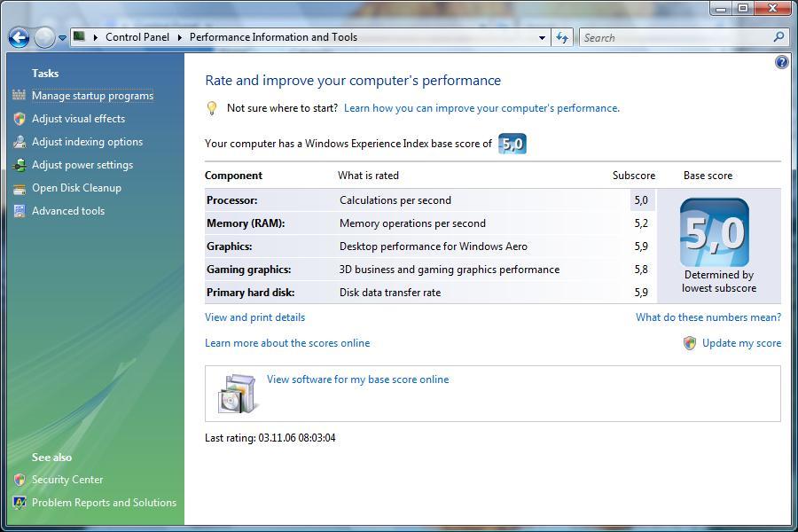Open View and print details link
The image size is (798, 532).
pos(255,317)
